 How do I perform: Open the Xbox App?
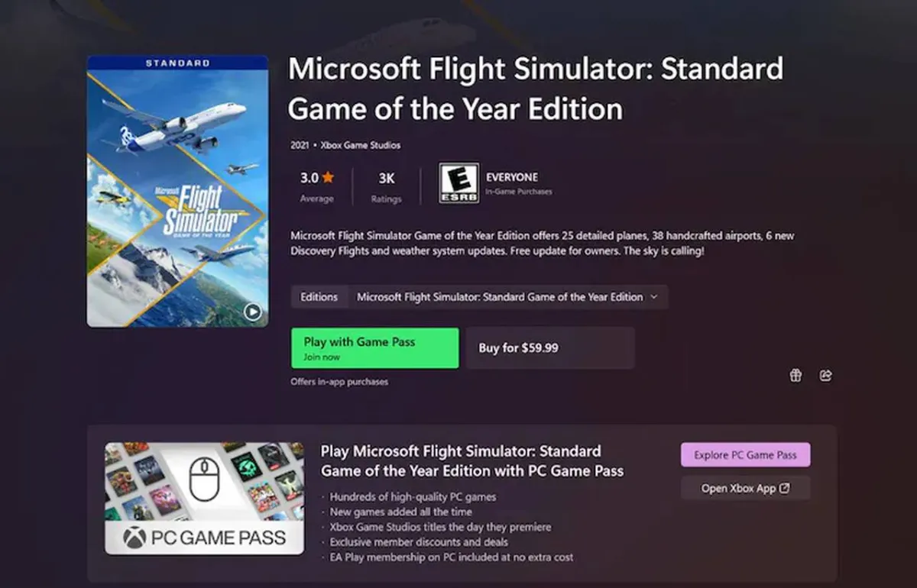[x=745, y=487]
